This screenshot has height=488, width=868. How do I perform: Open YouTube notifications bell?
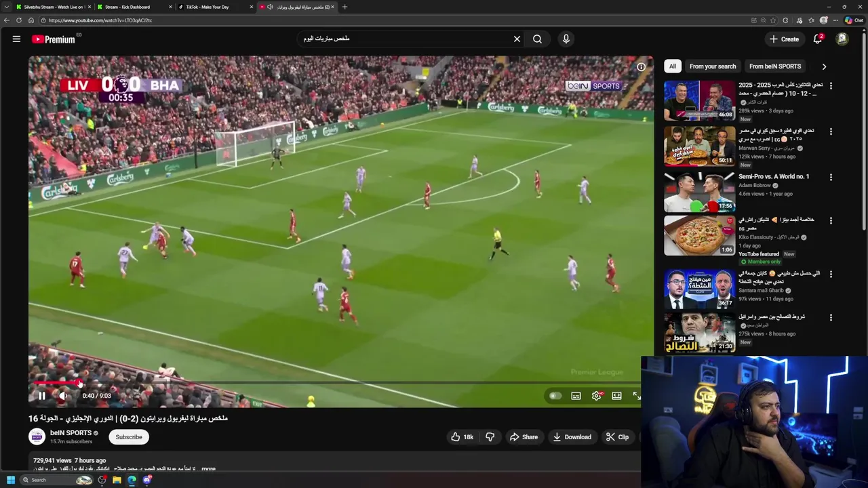(818, 39)
